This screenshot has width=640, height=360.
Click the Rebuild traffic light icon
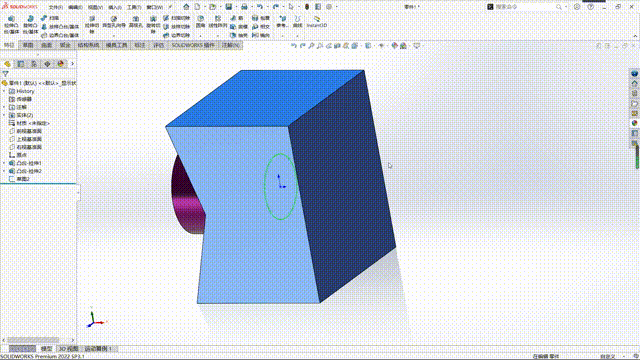pyautogui.click(x=307, y=7)
